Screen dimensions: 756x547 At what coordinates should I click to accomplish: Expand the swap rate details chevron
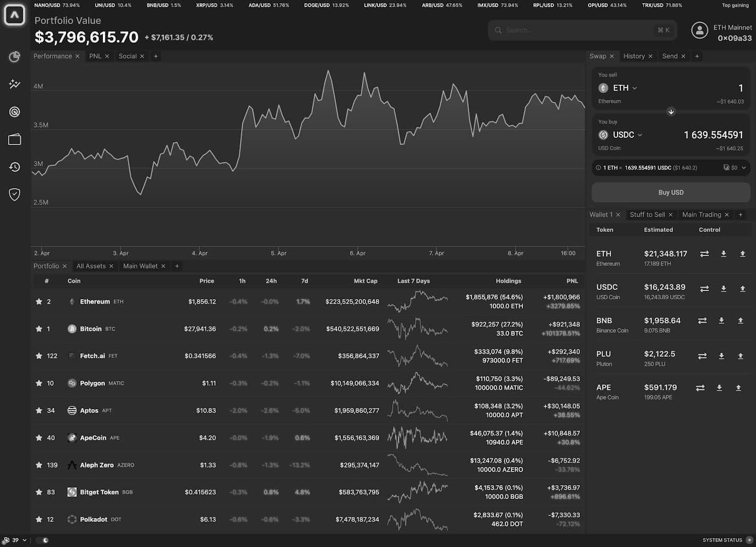(x=743, y=168)
